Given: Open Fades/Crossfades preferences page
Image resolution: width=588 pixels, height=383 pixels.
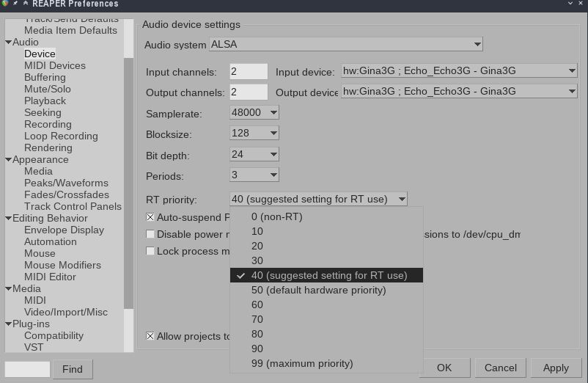Looking at the screenshot, I should click(67, 194).
